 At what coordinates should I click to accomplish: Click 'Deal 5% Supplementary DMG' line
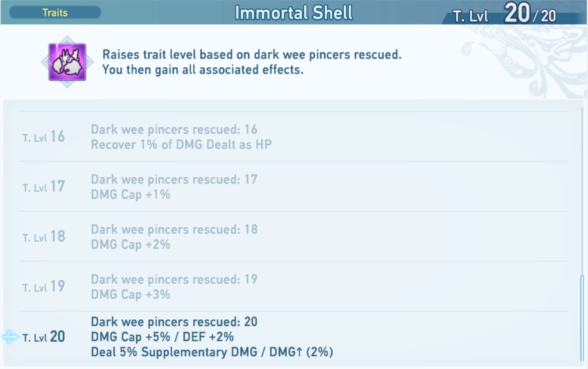[x=212, y=352]
